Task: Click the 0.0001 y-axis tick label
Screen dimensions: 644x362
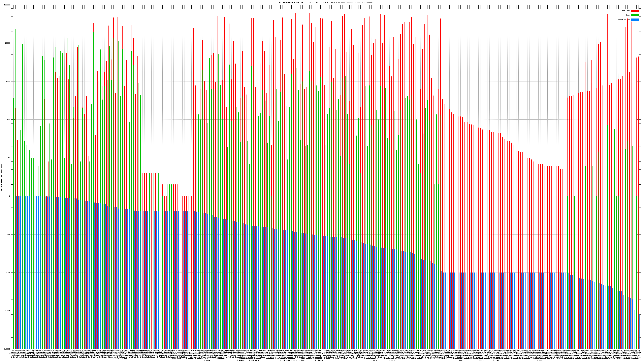Action: (x=7, y=349)
